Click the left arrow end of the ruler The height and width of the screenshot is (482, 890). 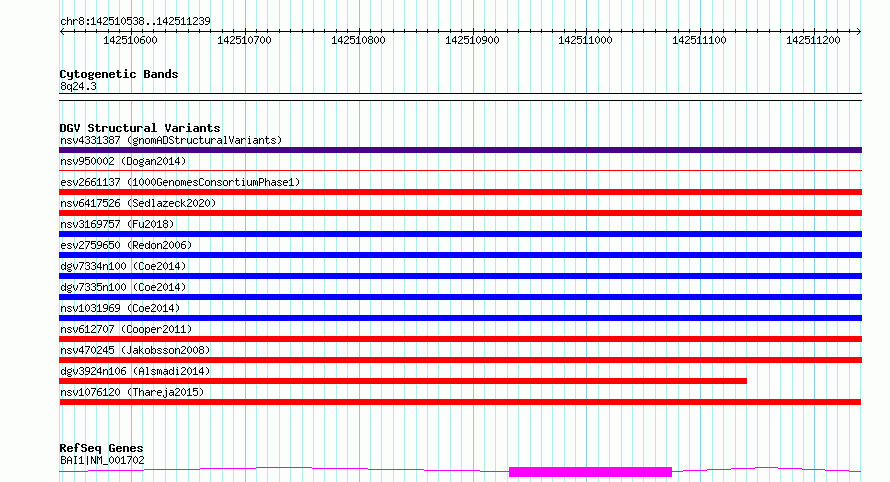(62, 31)
